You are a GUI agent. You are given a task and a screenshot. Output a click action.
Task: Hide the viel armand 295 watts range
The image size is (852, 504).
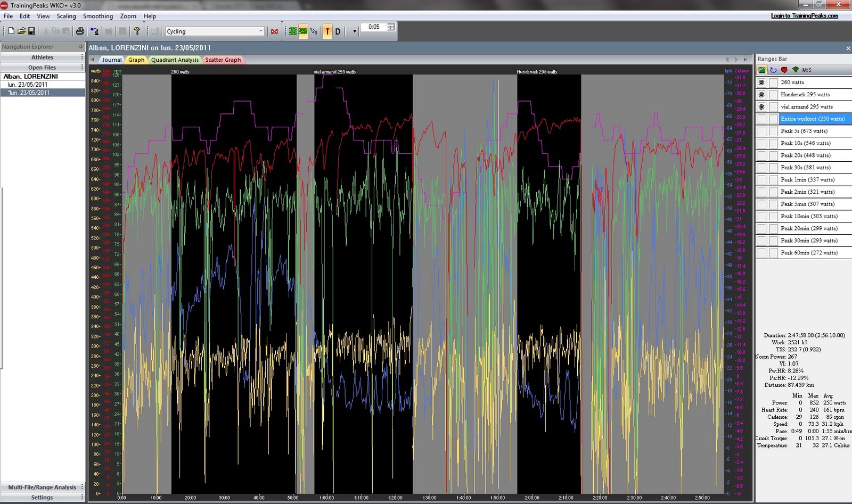click(x=761, y=107)
